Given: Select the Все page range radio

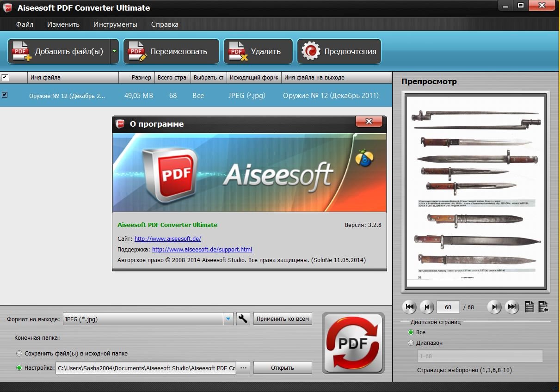Looking at the screenshot, I should 411,332.
